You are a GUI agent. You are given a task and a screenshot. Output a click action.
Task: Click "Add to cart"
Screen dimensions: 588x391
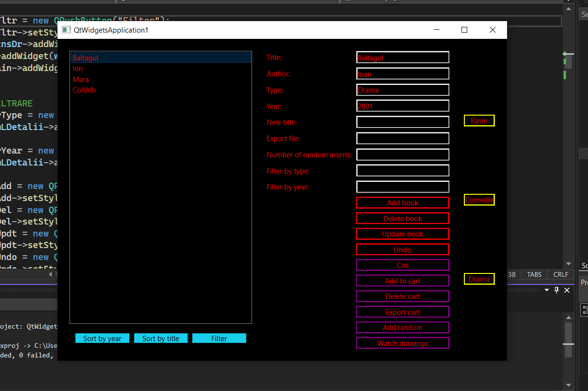coord(402,281)
